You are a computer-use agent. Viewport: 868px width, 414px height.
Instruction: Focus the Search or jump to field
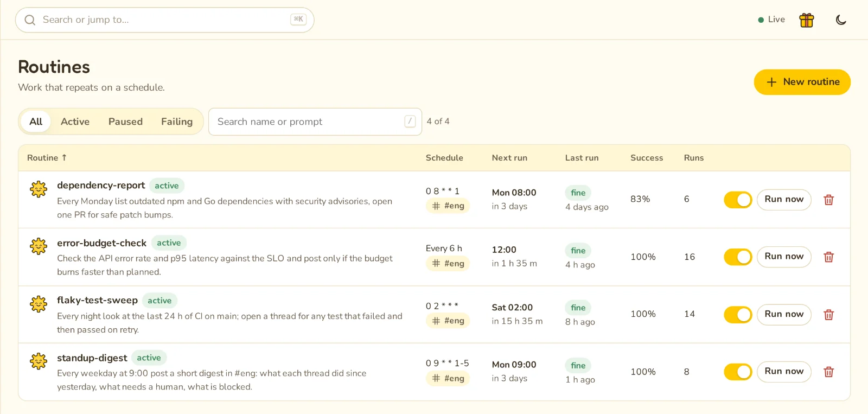point(164,20)
